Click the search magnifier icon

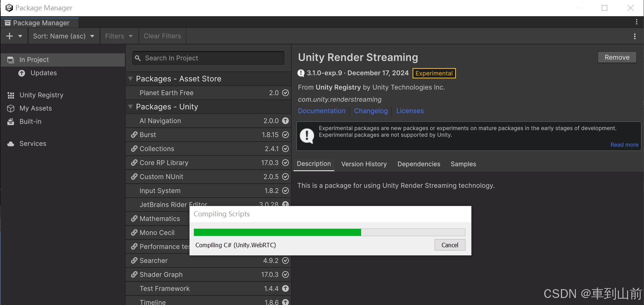coord(138,58)
